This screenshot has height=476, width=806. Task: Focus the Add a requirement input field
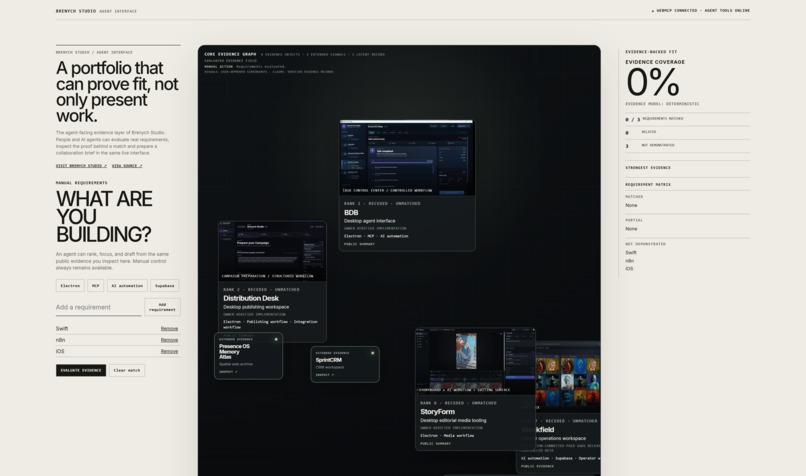pyautogui.click(x=98, y=307)
